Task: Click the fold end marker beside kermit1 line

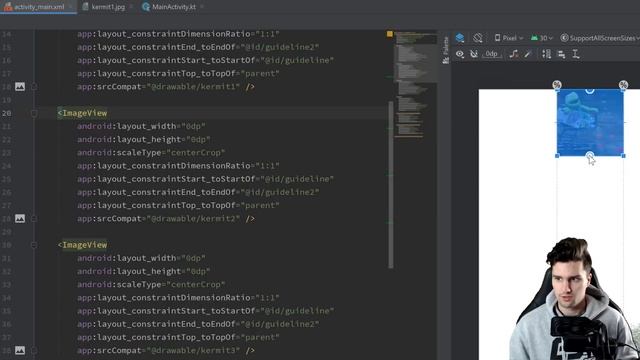Action: (34, 87)
